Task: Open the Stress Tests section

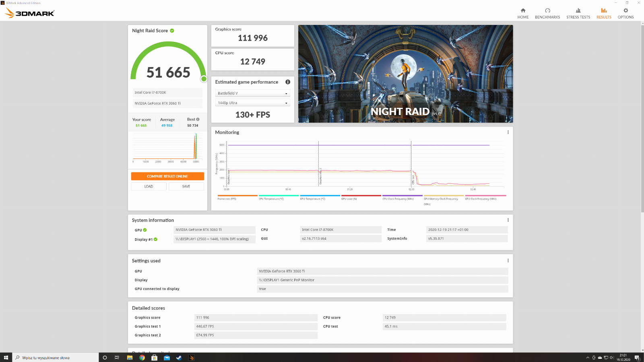Action: tap(578, 13)
